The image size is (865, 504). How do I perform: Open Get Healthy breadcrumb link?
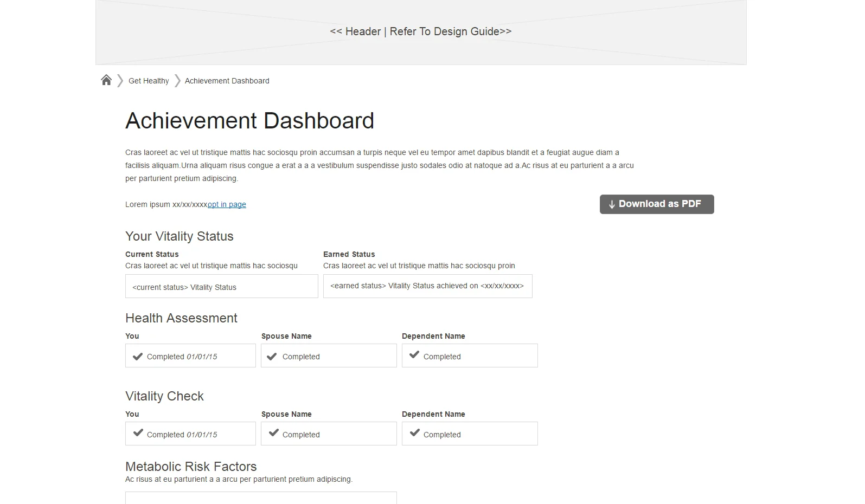point(149,81)
